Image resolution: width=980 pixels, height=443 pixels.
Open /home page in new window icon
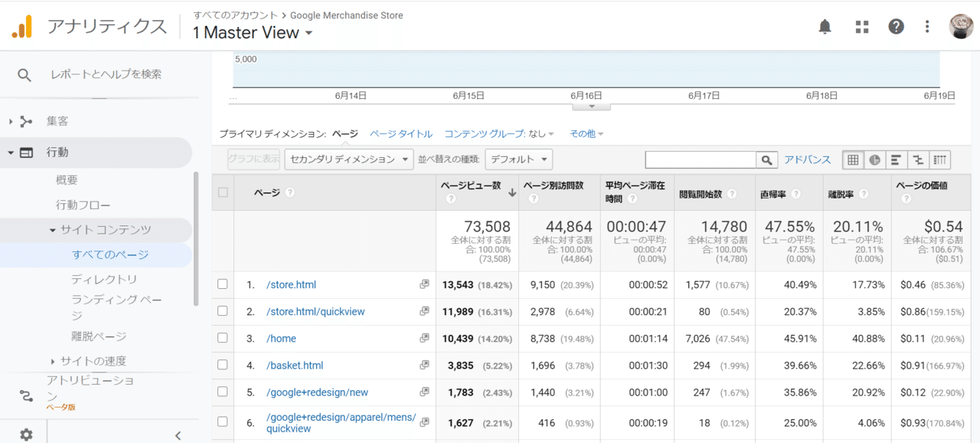424,338
